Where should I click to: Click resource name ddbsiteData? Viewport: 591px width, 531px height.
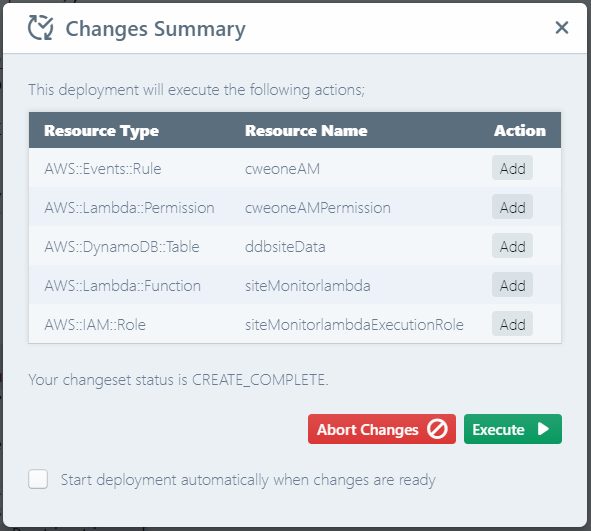point(285,247)
